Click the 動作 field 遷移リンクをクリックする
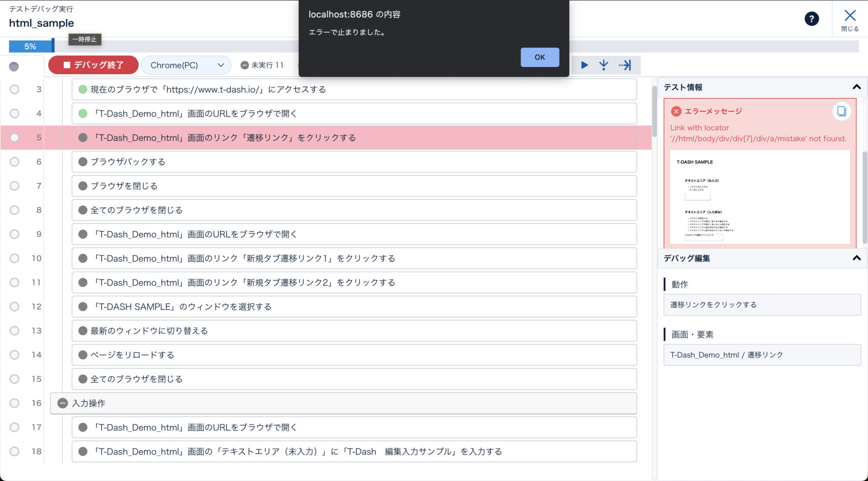 coord(762,305)
